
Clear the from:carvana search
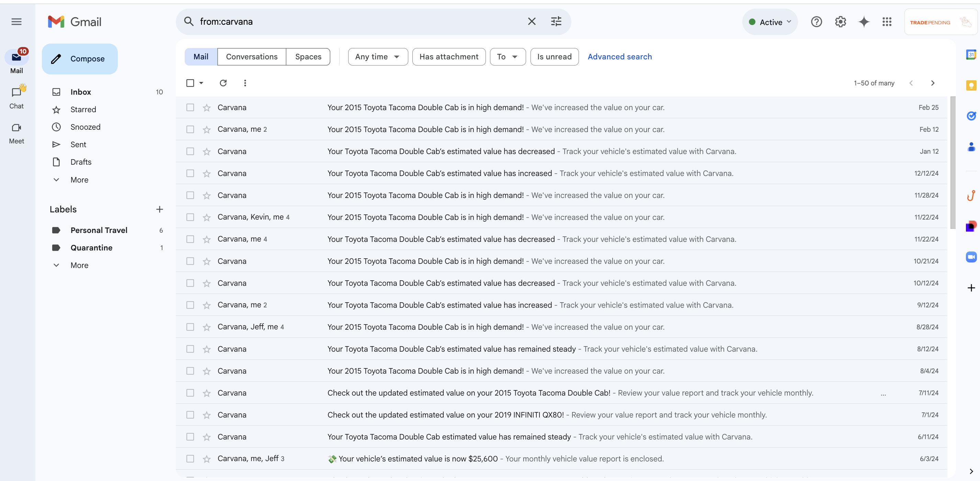tap(532, 22)
